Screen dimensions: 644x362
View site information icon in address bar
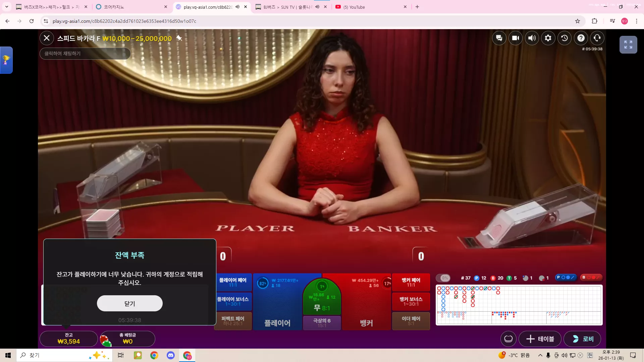(x=46, y=21)
